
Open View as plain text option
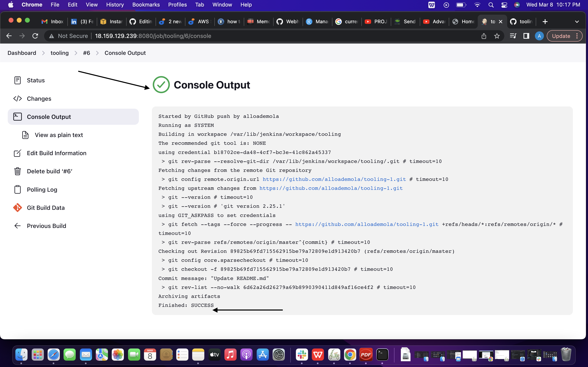(59, 135)
